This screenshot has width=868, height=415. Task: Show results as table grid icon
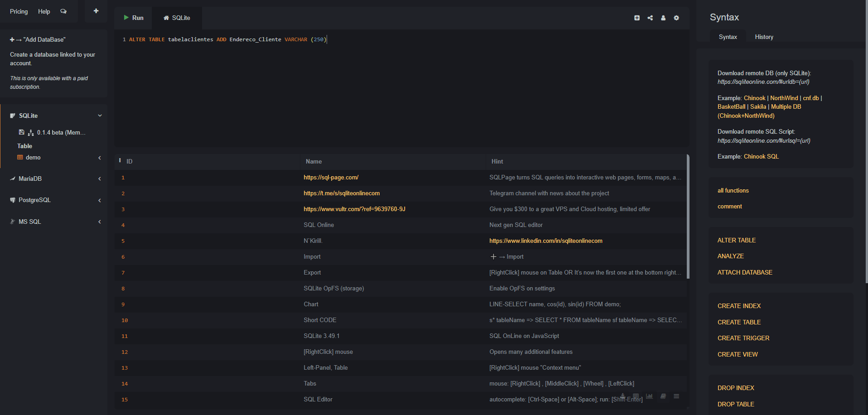point(636,396)
